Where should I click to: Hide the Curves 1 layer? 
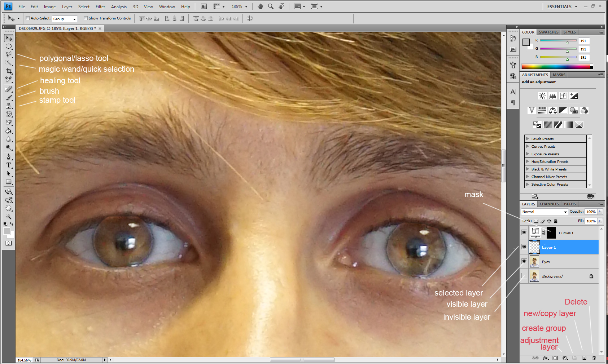(524, 232)
